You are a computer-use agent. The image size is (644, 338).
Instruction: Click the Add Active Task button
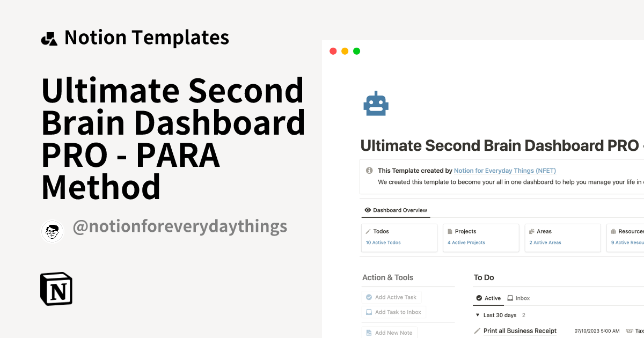[x=392, y=297]
